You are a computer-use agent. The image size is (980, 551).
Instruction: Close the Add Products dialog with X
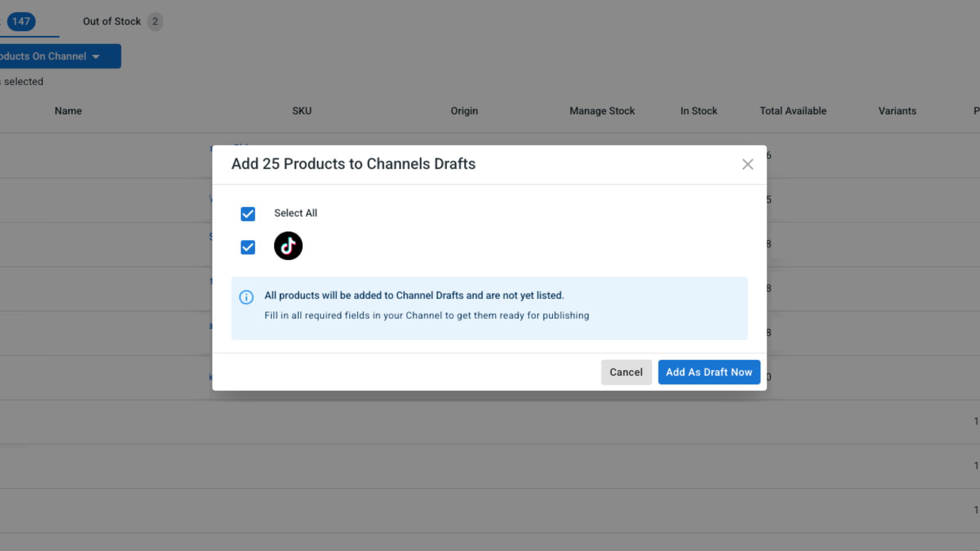[747, 164]
